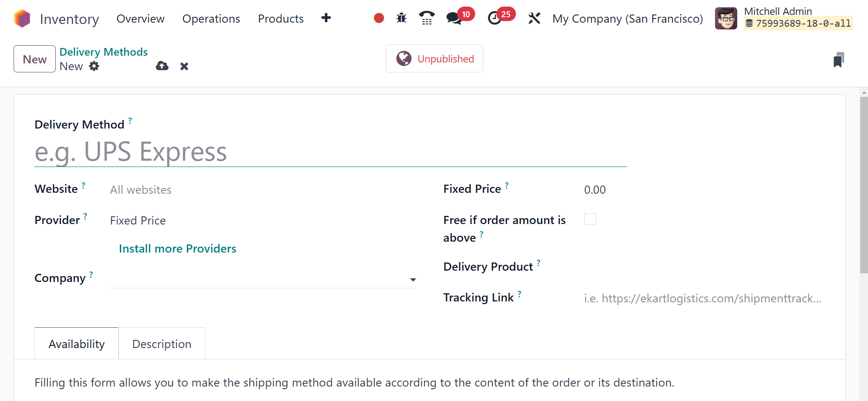Discard changes with the X icon

[184, 66]
